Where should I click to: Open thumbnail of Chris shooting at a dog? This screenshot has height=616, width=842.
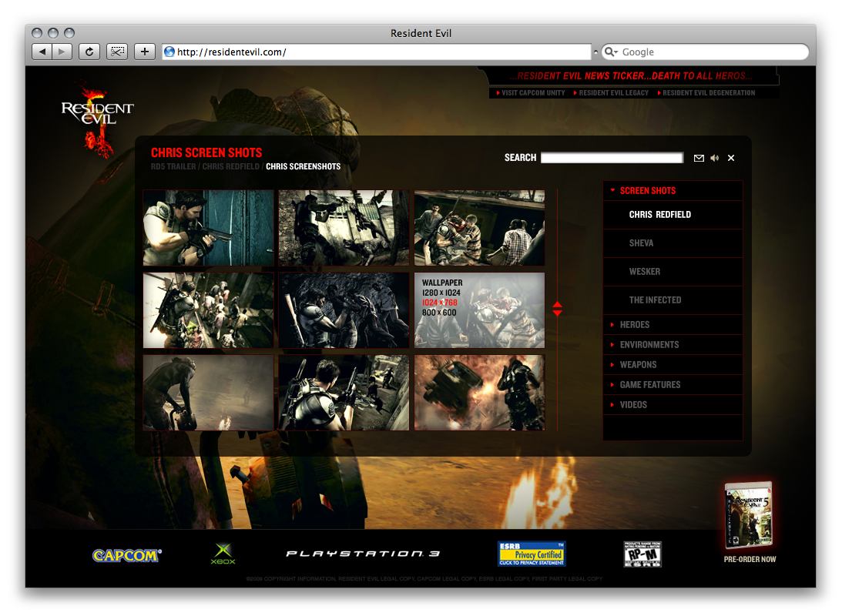coord(344,227)
